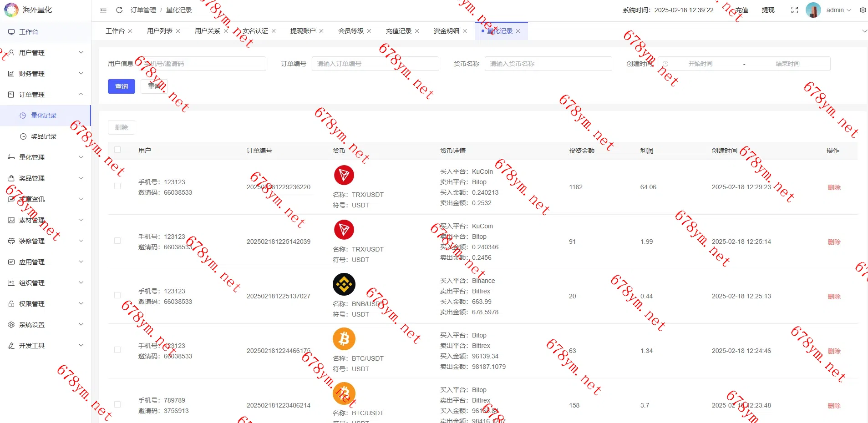Click the 用户管理 person icon
Viewport: 868px width, 423px height.
pyautogui.click(x=11, y=53)
